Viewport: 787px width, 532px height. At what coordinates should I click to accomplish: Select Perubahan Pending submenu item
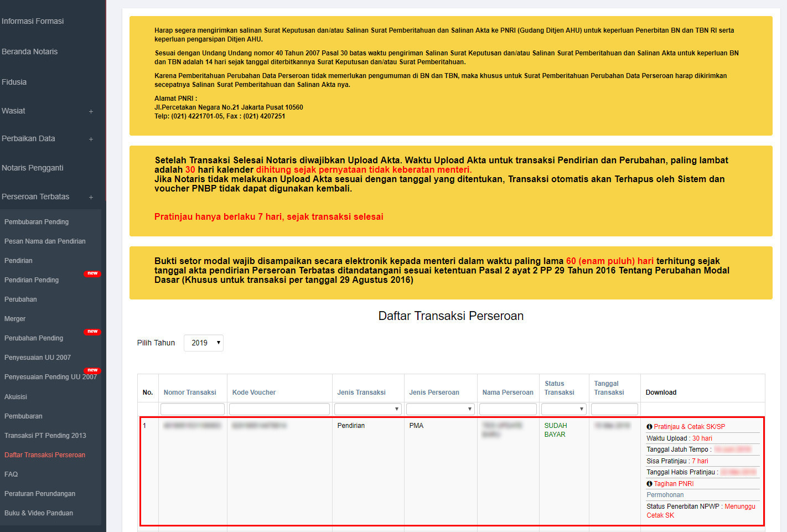[34, 338]
